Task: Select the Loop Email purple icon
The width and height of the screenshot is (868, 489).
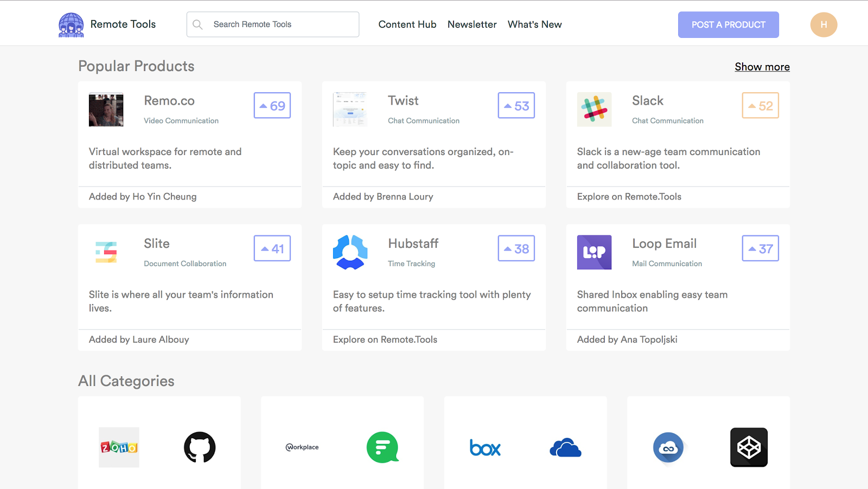Action: [x=594, y=252]
